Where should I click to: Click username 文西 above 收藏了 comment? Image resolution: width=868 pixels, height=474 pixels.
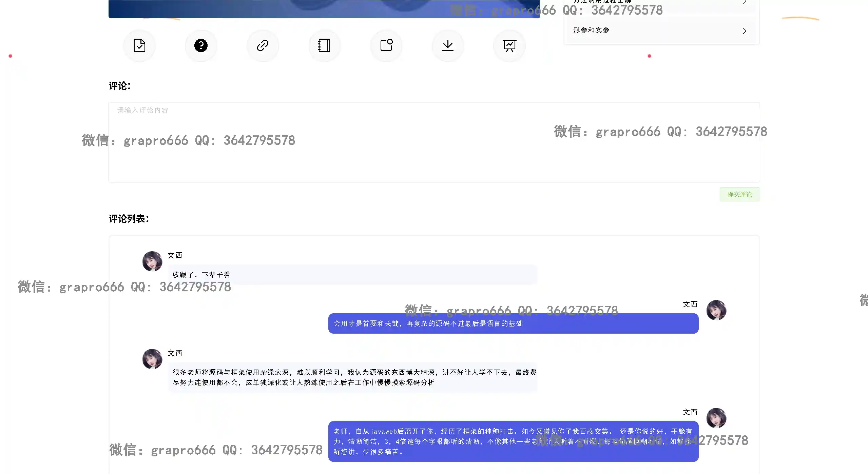[175, 255]
